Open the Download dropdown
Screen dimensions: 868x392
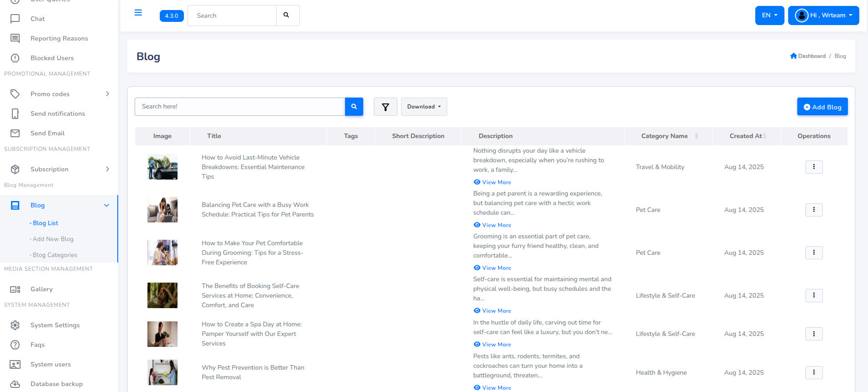point(424,107)
